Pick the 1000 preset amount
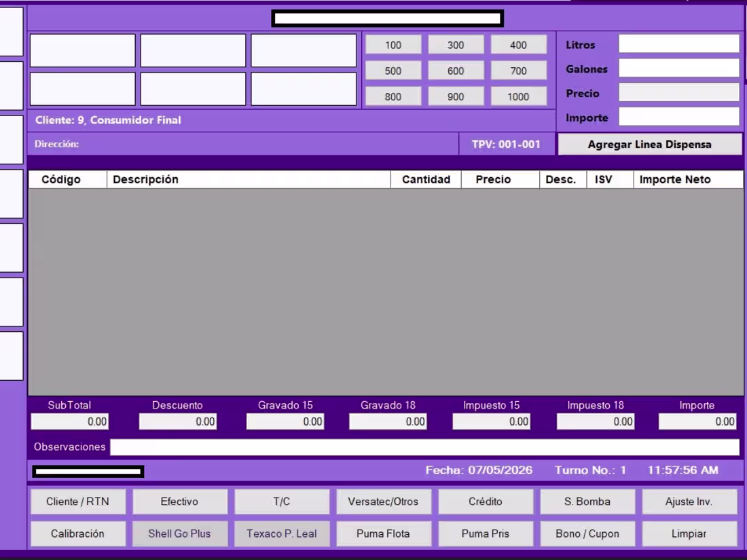This screenshot has height=560, width=747. [518, 96]
